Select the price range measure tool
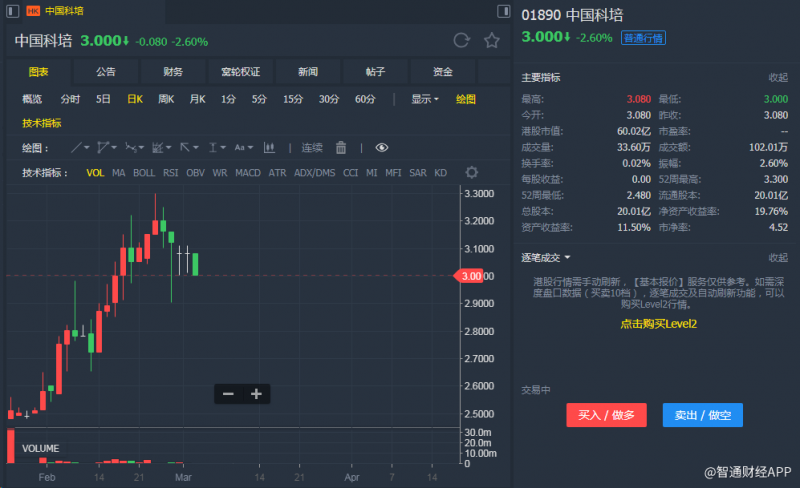 click(x=213, y=148)
